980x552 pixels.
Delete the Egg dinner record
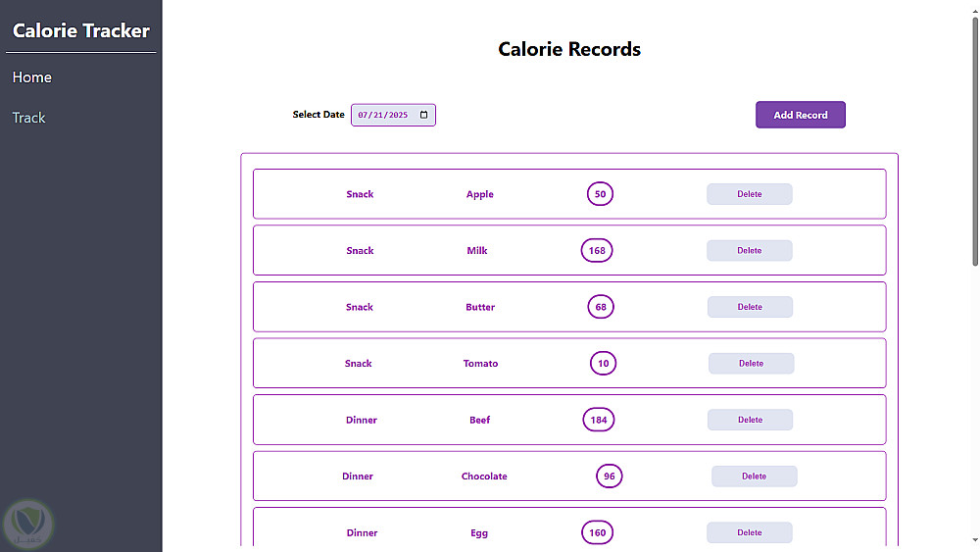pyautogui.click(x=749, y=532)
